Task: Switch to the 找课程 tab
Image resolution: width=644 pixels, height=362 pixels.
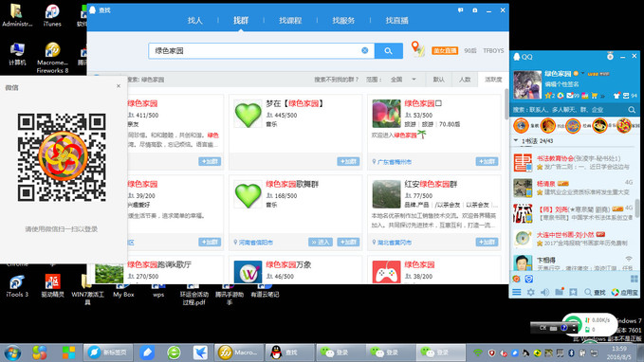Action: [x=290, y=20]
